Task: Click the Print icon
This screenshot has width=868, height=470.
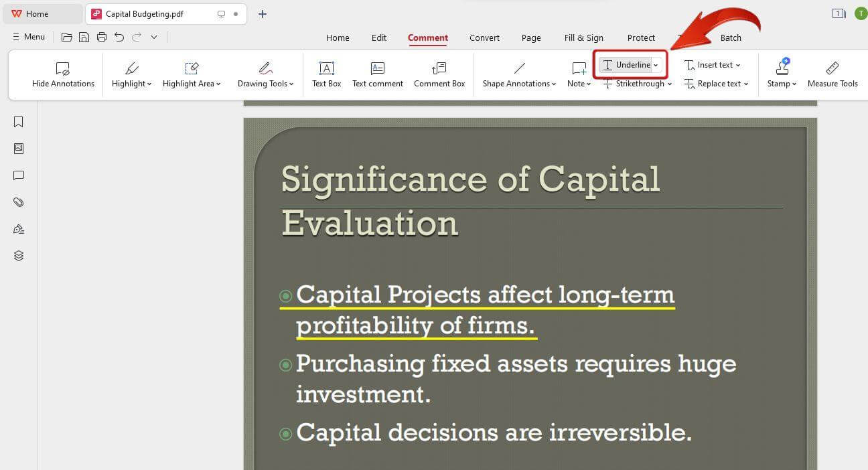Action: coord(102,37)
